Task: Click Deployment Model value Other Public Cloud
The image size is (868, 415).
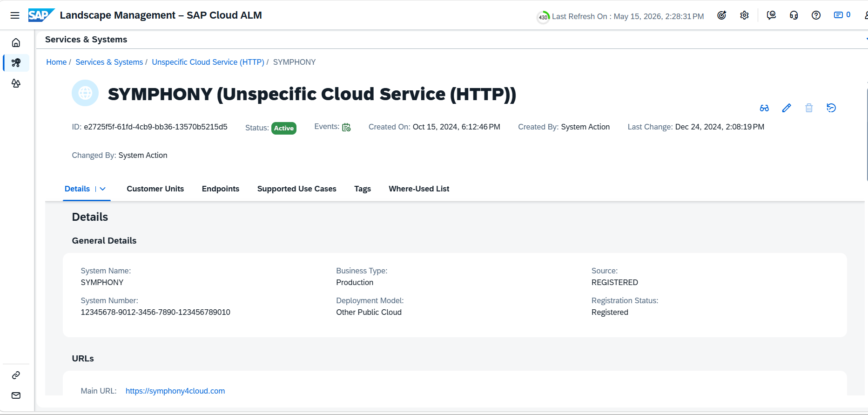Action: (369, 312)
